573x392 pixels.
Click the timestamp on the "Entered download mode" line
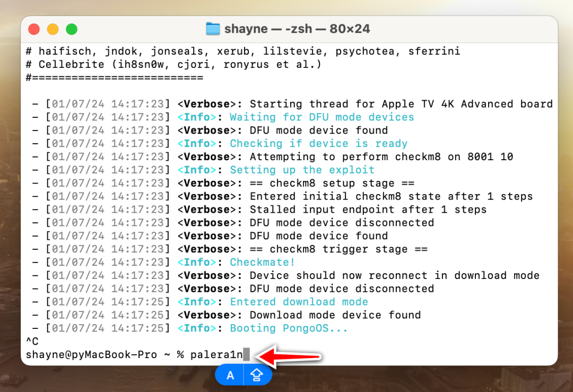(108, 302)
